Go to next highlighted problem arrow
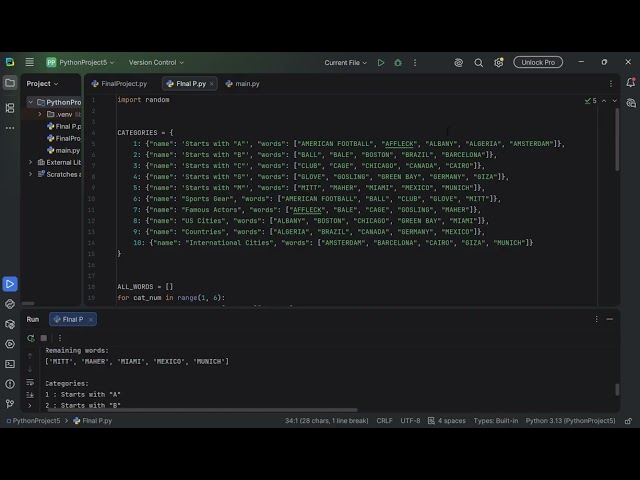This screenshot has height=480, width=640. 614,100
